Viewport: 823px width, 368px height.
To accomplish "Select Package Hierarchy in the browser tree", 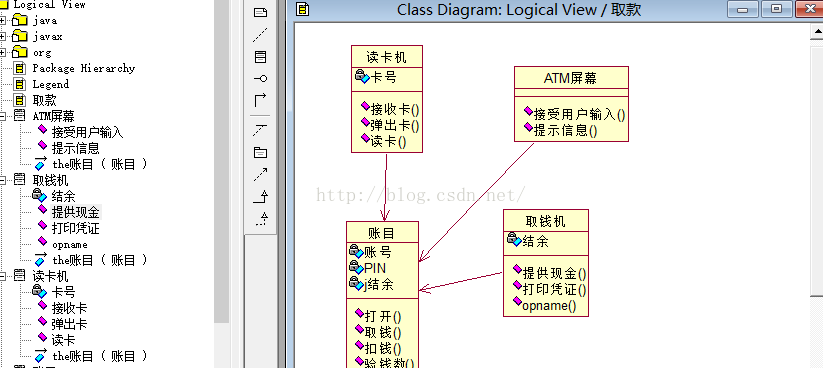I will coord(83,68).
